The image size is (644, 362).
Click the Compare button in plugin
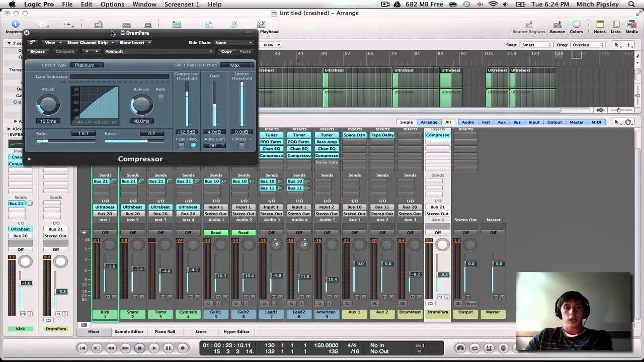coord(65,51)
